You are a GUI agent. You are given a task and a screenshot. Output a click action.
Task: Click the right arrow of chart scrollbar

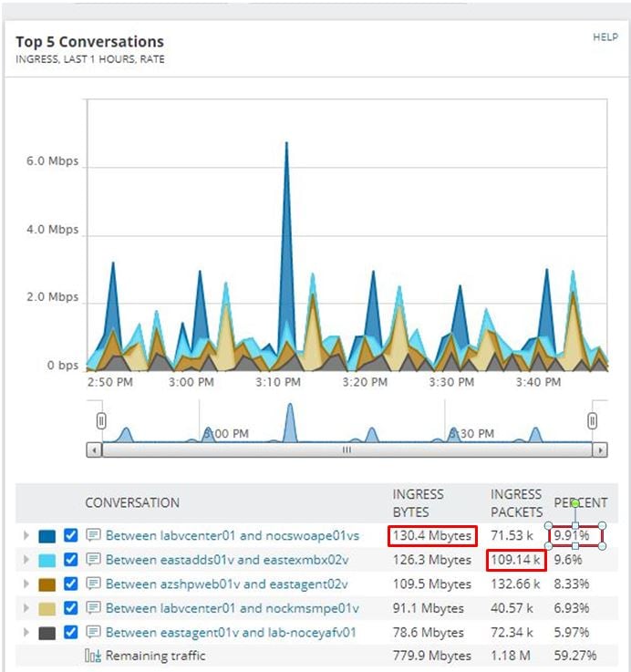(600, 450)
